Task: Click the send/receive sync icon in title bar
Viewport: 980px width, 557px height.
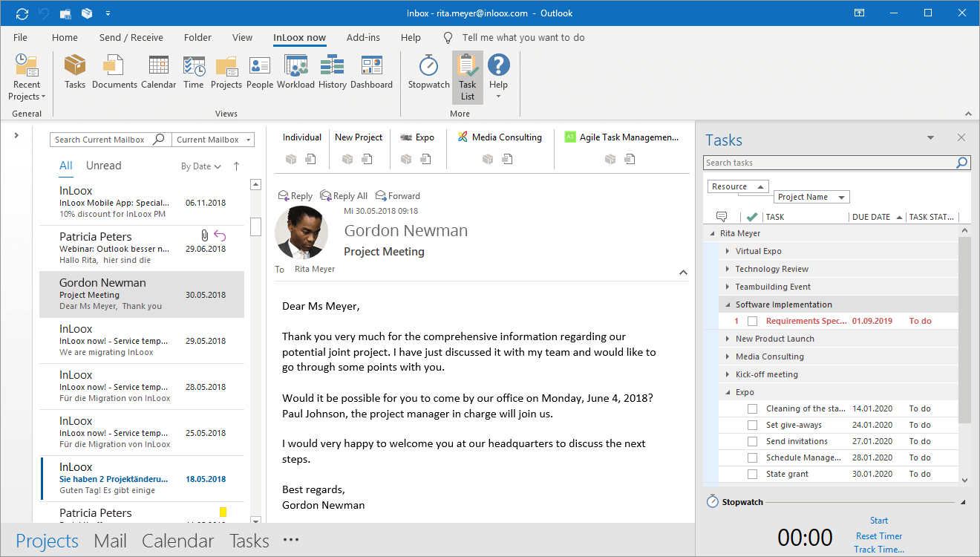Action: (x=22, y=13)
